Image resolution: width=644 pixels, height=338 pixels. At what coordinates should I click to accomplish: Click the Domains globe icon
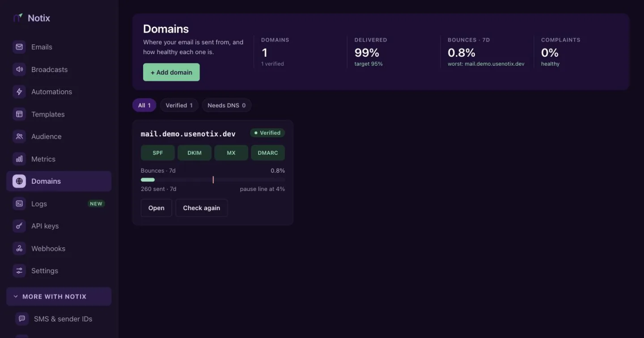point(19,181)
